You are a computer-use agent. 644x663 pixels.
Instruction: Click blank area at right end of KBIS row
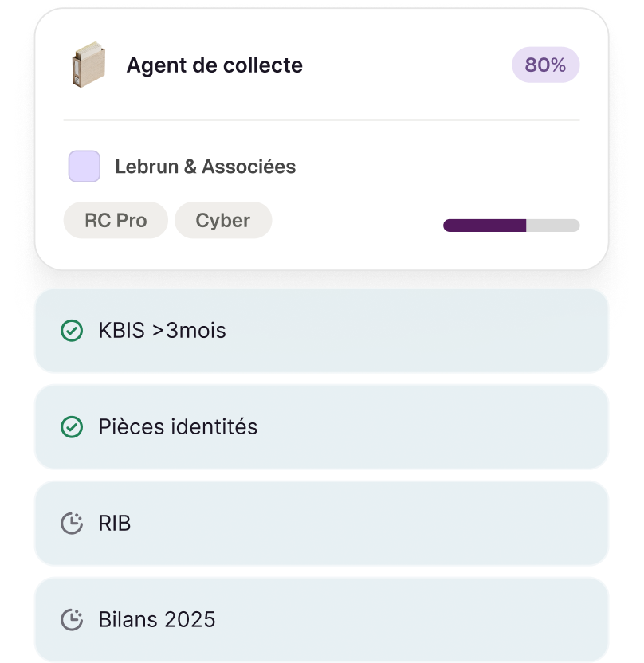tap(542, 331)
